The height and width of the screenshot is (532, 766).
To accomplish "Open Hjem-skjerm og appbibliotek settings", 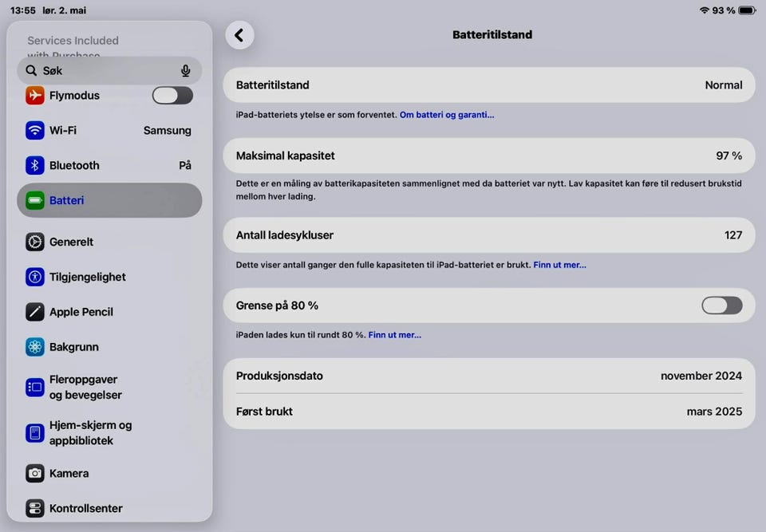I will click(x=109, y=433).
